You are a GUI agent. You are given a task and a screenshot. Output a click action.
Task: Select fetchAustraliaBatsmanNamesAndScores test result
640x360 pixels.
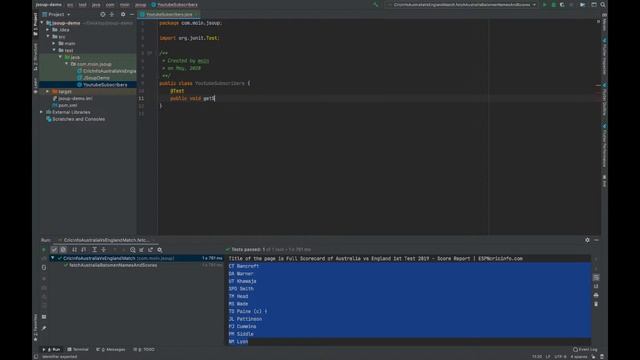[113, 265]
